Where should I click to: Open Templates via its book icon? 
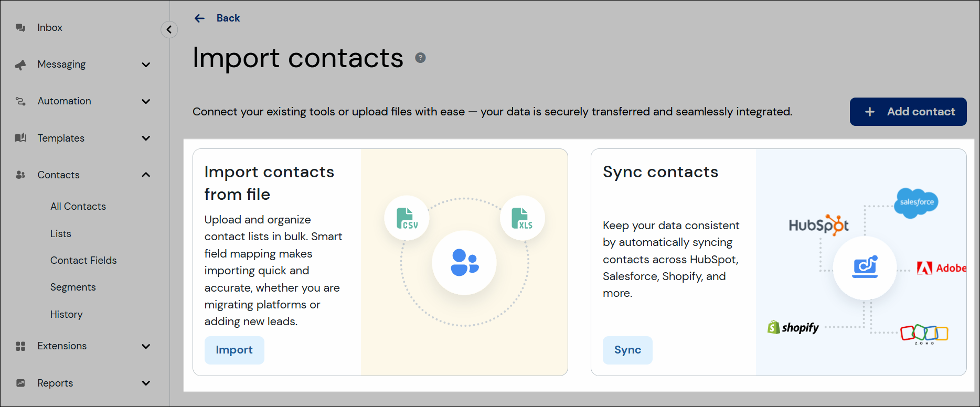pyautogui.click(x=20, y=138)
